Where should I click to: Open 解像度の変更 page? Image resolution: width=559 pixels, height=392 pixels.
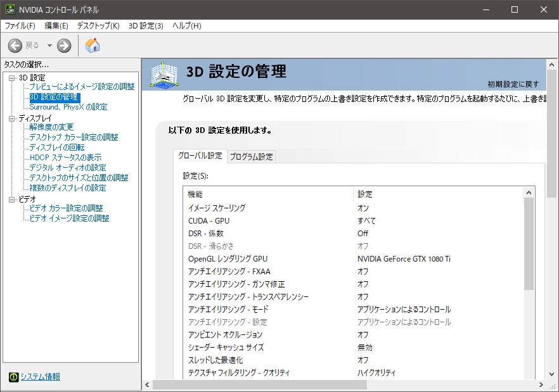(51, 127)
